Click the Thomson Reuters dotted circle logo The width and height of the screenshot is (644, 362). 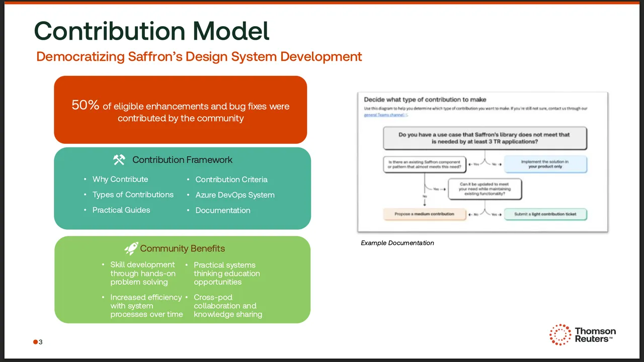(x=560, y=335)
